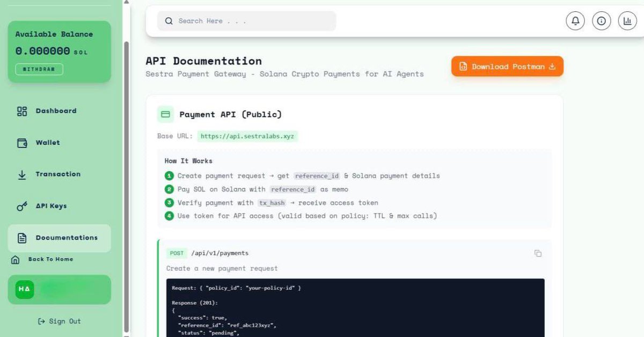Click the Withdraw button
Screen dimensions: 644x337
[39, 69]
